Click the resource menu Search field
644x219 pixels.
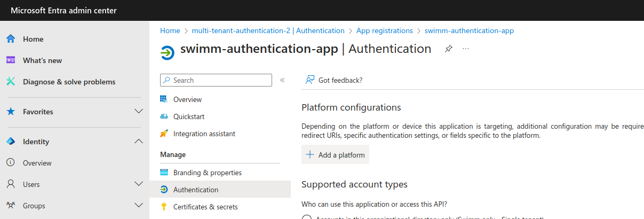coord(216,80)
